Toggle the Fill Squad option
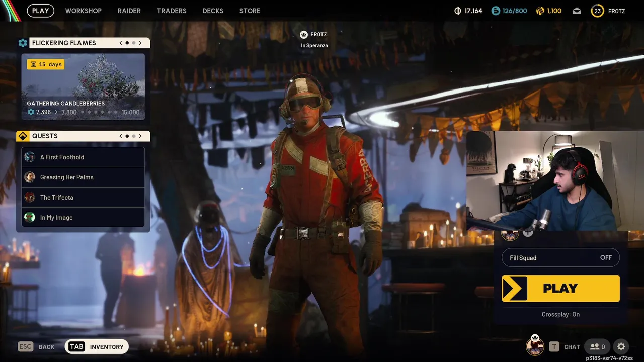Image resolution: width=644 pixels, height=362 pixels. [560, 258]
